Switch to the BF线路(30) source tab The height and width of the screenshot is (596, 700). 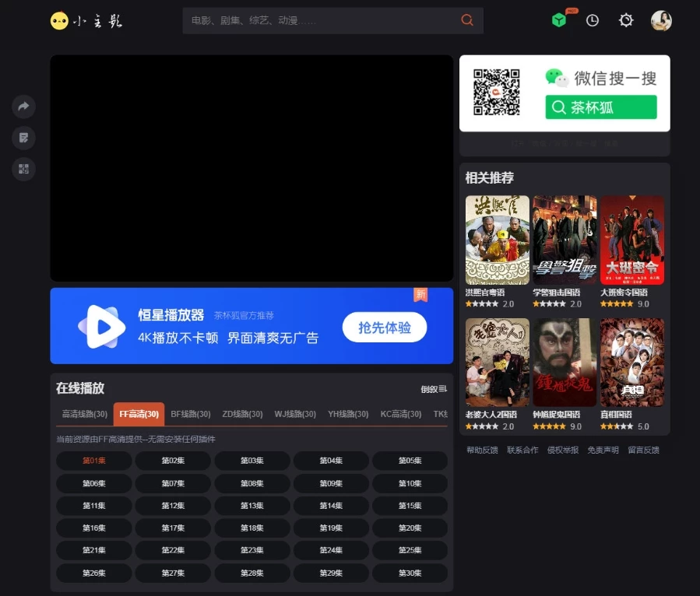pyautogui.click(x=190, y=414)
